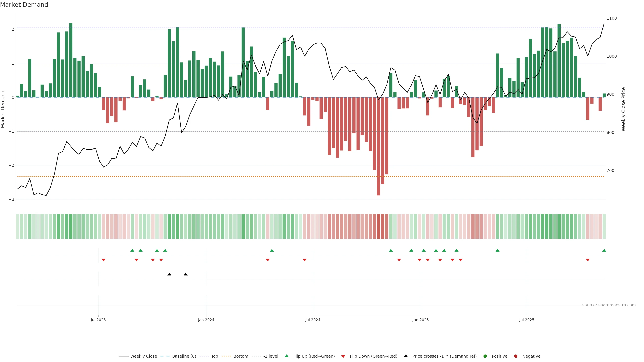The height and width of the screenshot is (362, 644).
Task: Toggle the Baseline (0) legend entry
Action: [x=184, y=356]
